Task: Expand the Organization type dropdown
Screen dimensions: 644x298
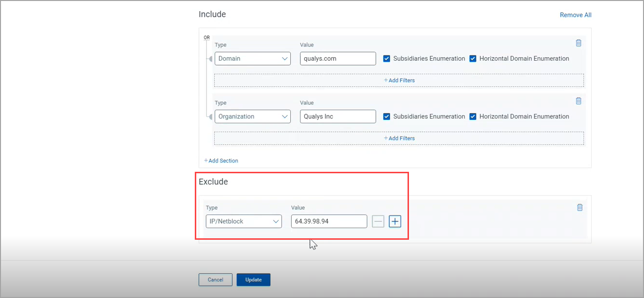Action: click(x=252, y=116)
